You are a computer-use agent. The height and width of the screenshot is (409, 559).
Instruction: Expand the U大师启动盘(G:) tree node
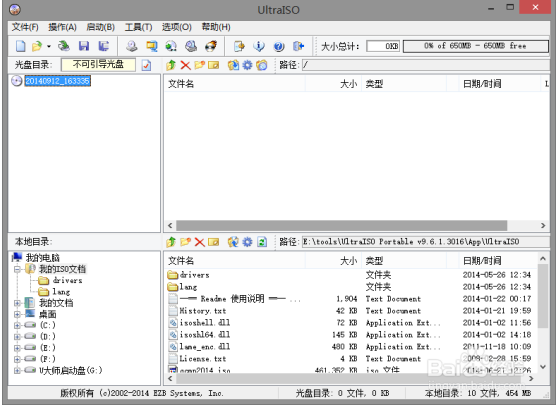click(17, 371)
